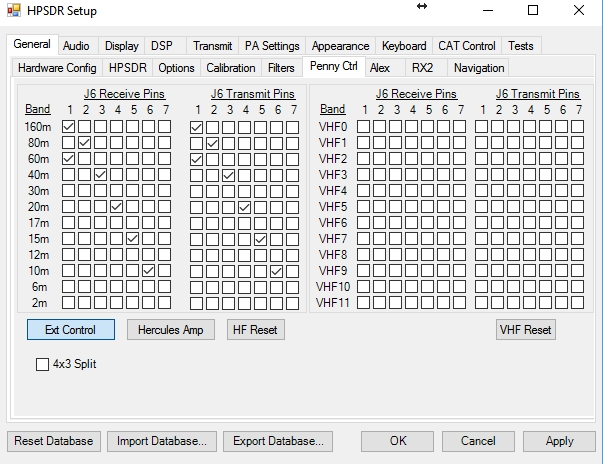
Task: Check VHF0 J6 Receive pin 1
Action: coord(363,127)
